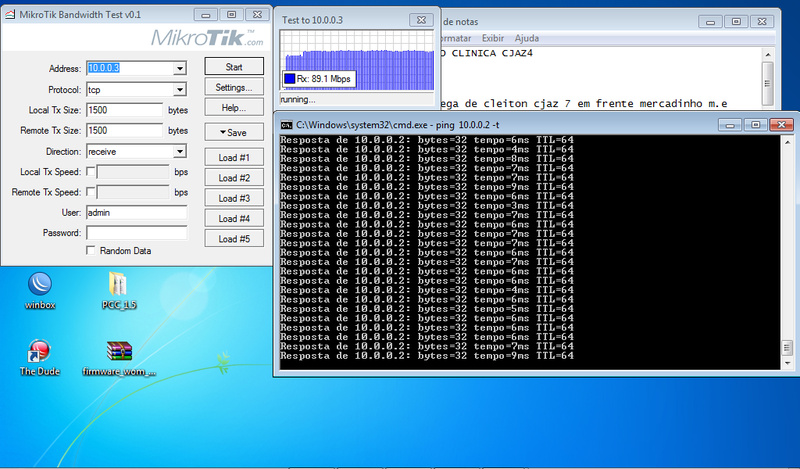Enable the Local Tx Speed checkbox
800x469 pixels.
click(90, 171)
